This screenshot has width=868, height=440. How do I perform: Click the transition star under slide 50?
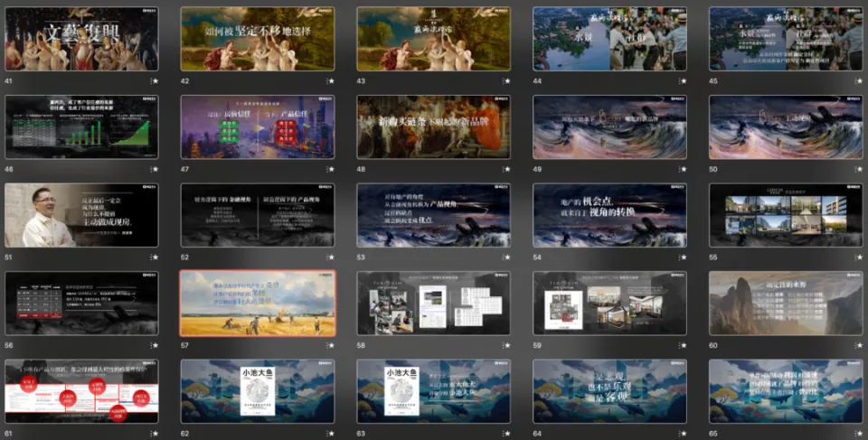click(x=859, y=169)
